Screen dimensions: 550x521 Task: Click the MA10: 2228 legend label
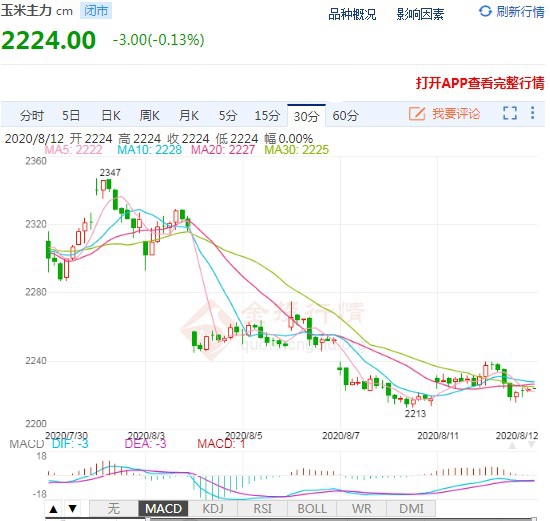click(149, 150)
